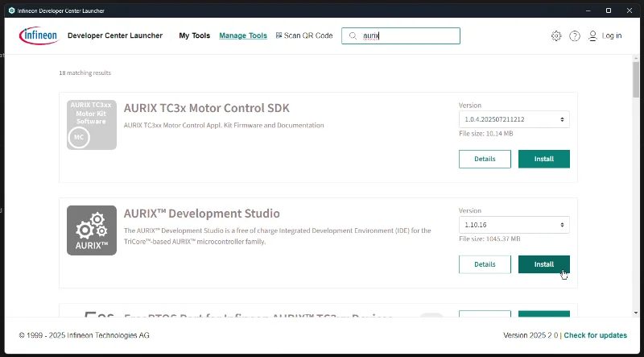Click the Check for updates link
The image size is (644, 357).
[x=595, y=335]
